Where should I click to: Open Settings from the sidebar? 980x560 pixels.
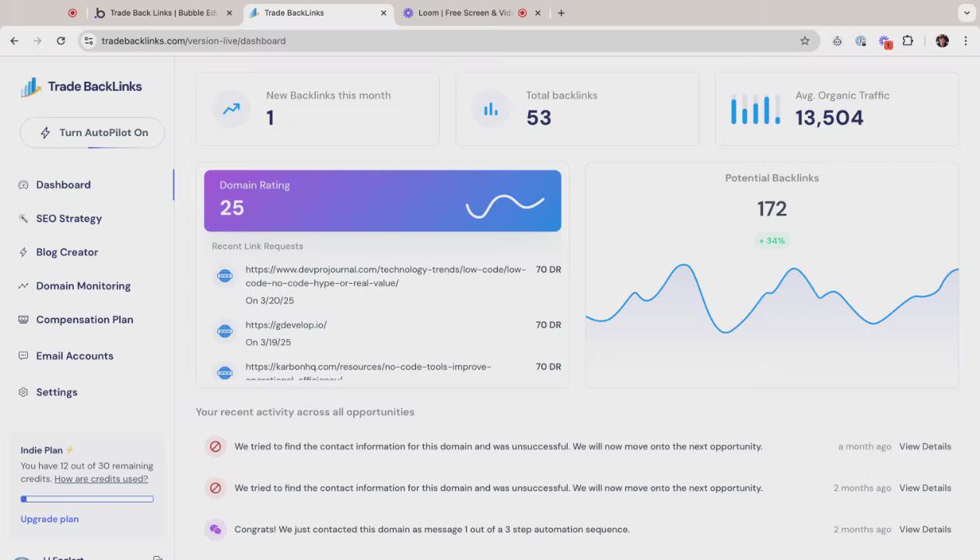[57, 392]
